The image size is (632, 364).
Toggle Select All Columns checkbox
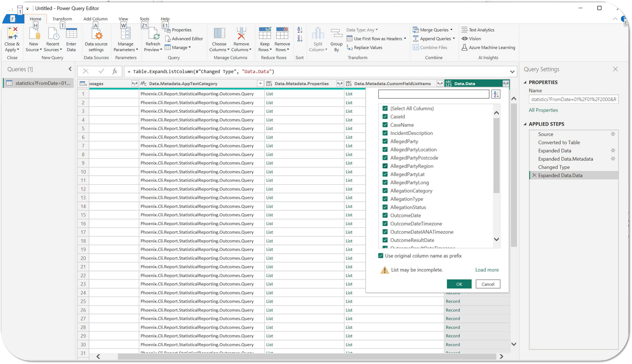(x=385, y=108)
